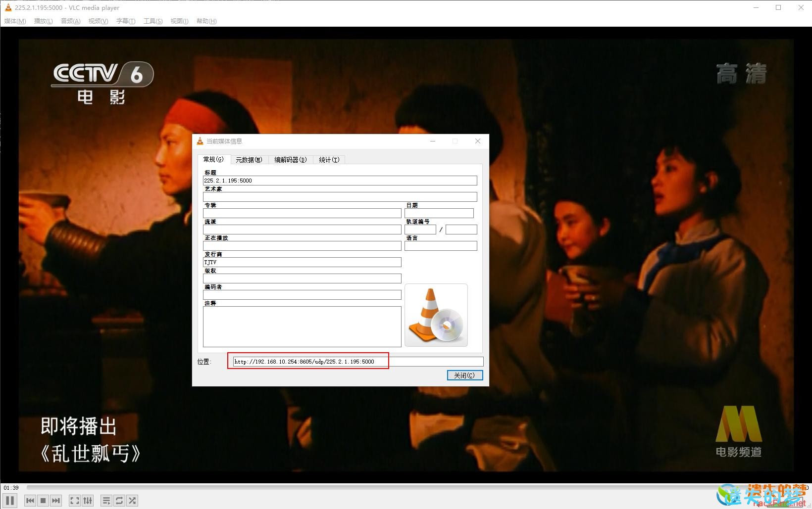Click the elapsed time 01:39 label
The height and width of the screenshot is (509, 812).
[11, 488]
